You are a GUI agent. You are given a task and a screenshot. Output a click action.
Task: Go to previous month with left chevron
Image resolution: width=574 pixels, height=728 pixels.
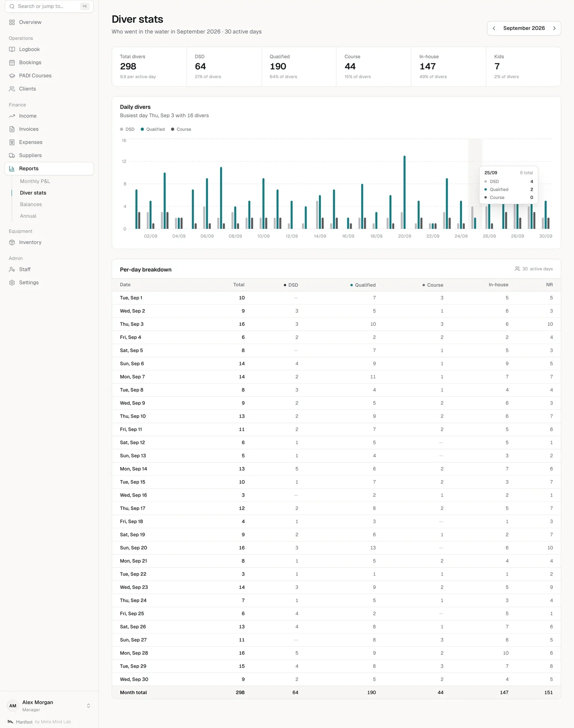click(494, 28)
